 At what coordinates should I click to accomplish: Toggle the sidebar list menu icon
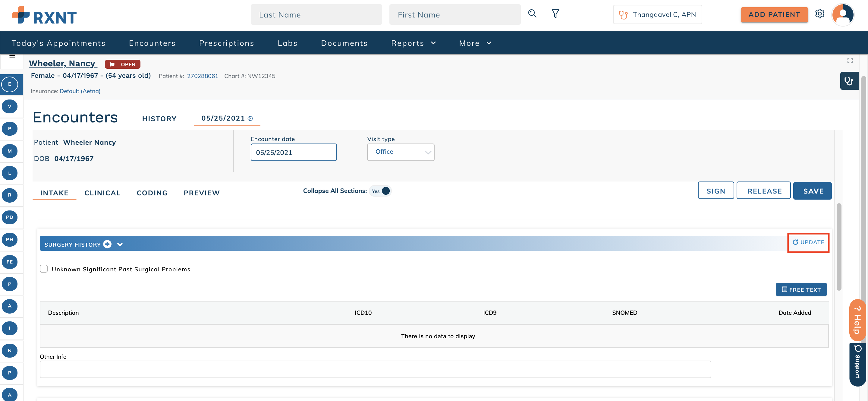coord(12,56)
